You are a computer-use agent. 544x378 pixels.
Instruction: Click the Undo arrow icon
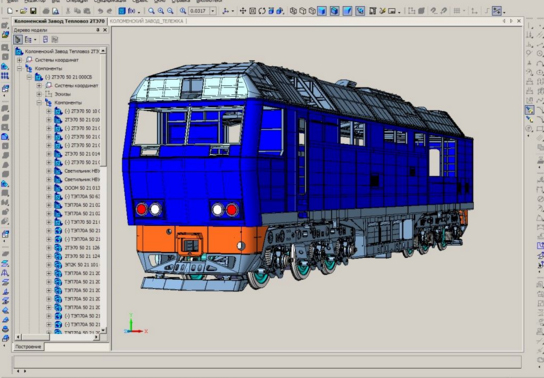click(100, 11)
